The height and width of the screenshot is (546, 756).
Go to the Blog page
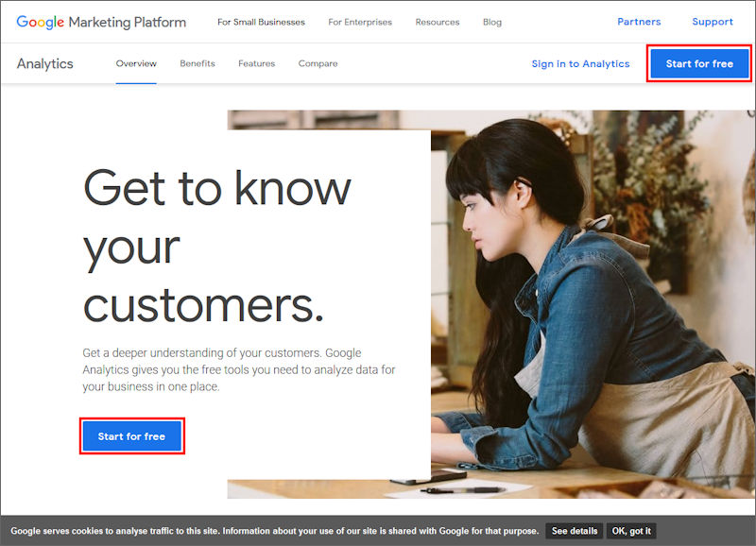491,22
